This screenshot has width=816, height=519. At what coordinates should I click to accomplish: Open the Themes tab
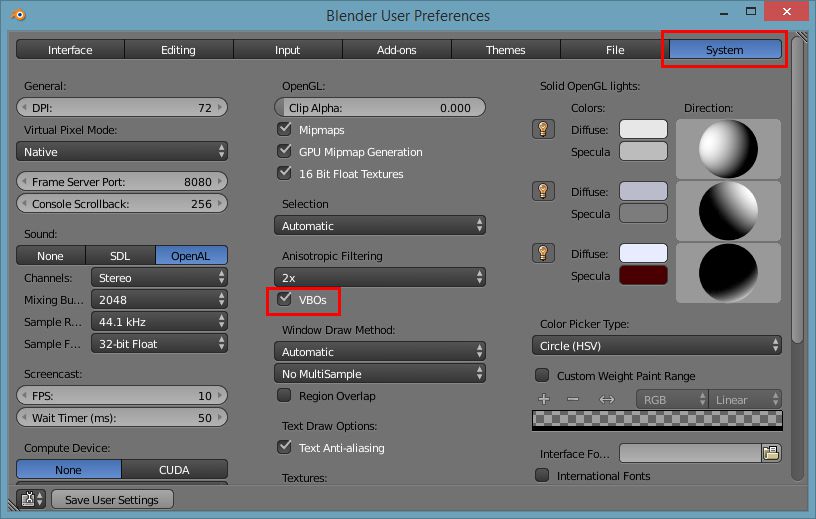point(505,49)
